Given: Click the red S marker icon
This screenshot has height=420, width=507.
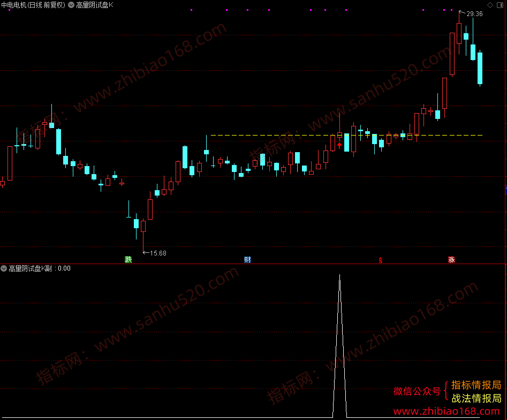Looking at the screenshot, I should pyautogui.click(x=381, y=260).
